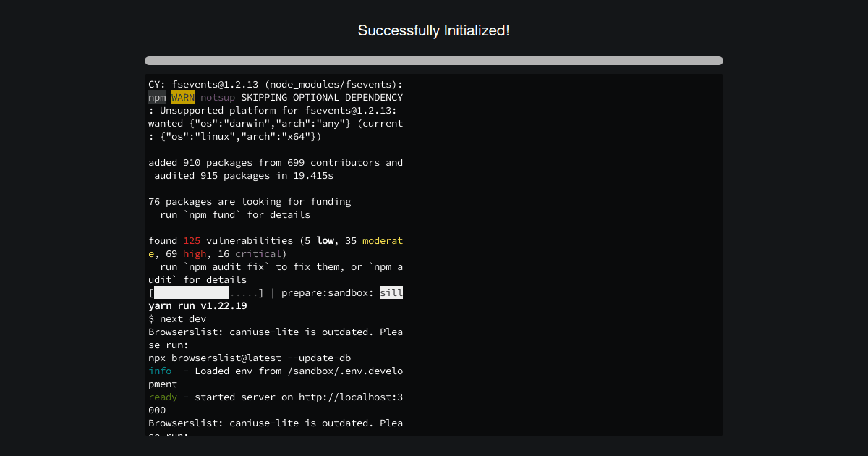Click the highlighted WARN badge
The height and width of the screenshot is (456, 868).
(182, 97)
